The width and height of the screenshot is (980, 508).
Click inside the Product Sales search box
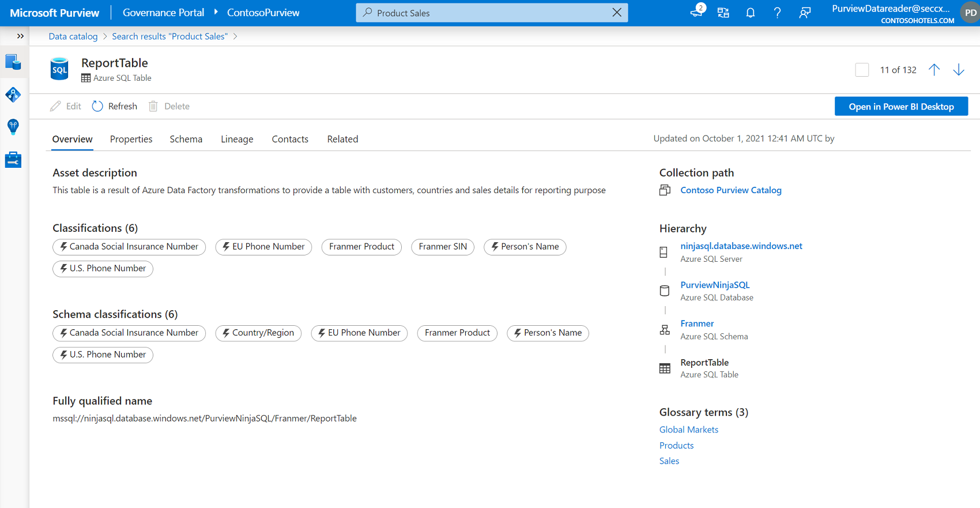tap(490, 13)
